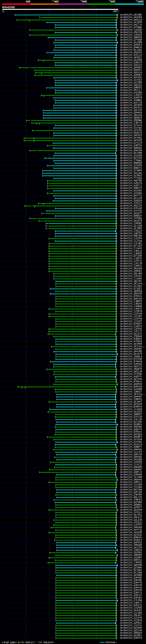Click label UniRef100_Q8YRU9

pos(131,105)
